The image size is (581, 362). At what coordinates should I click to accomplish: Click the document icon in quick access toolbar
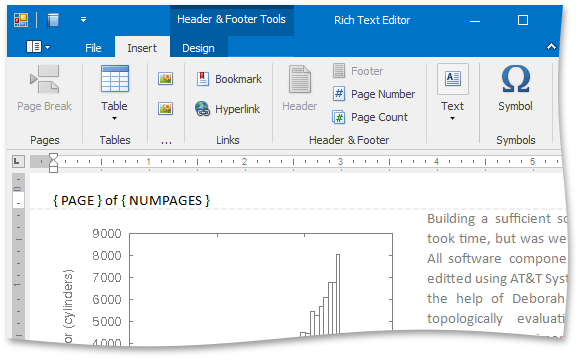point(53,20)
